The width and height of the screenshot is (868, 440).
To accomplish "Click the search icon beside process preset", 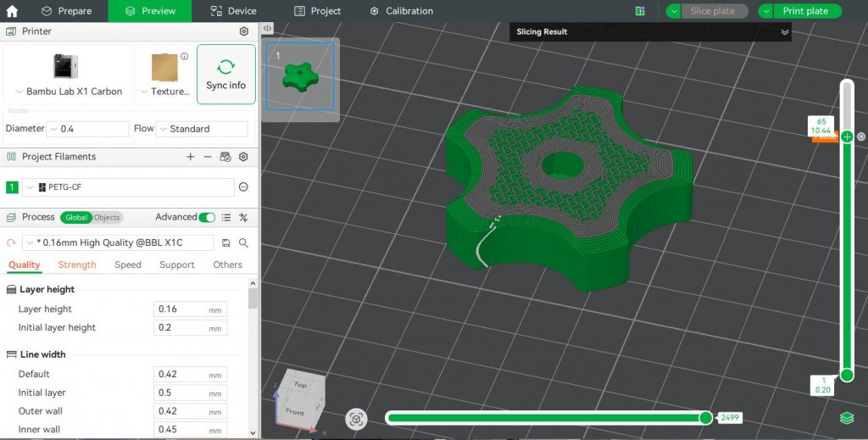I will point(243,243).
